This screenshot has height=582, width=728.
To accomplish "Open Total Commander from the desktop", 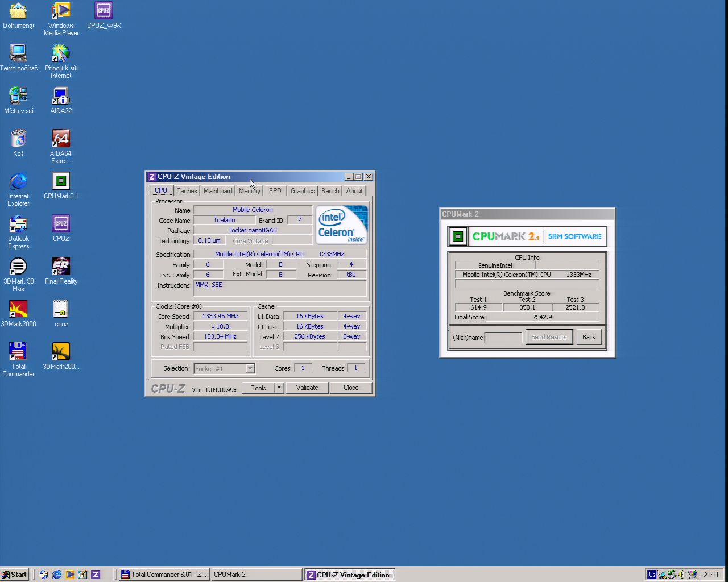I will click(18, 352).
